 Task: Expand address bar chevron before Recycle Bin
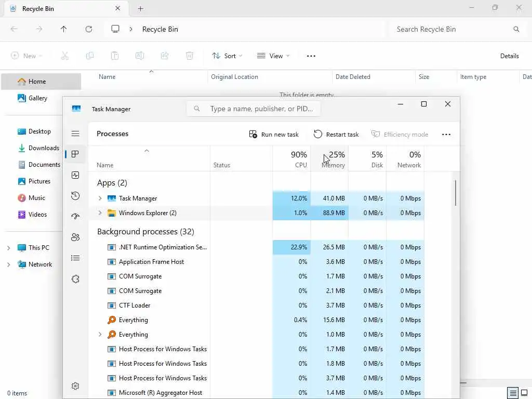(x=131, y=29)
